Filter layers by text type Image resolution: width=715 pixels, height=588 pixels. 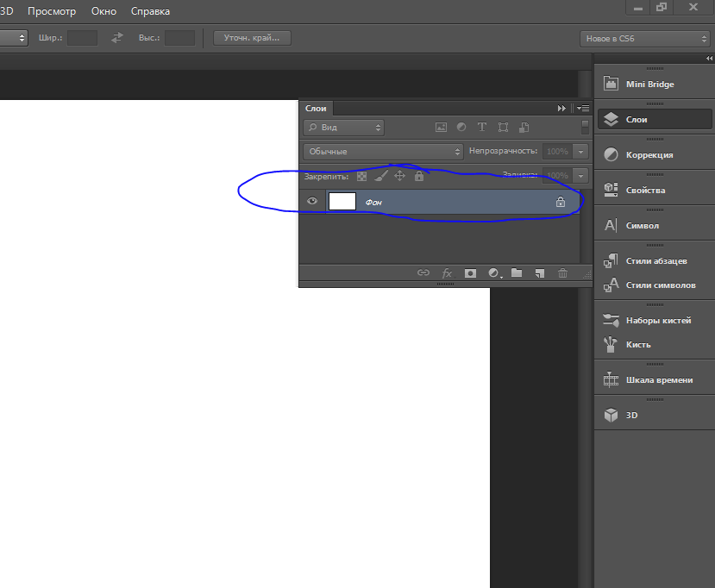point(482,128)
